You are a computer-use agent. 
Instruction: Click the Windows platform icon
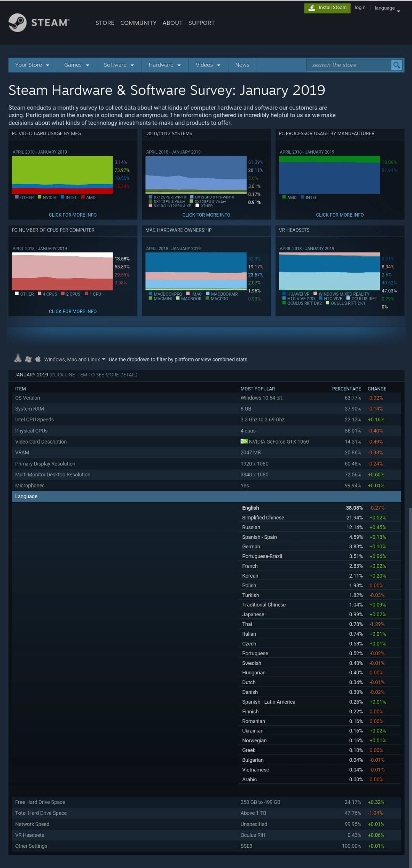pos(28,359)
